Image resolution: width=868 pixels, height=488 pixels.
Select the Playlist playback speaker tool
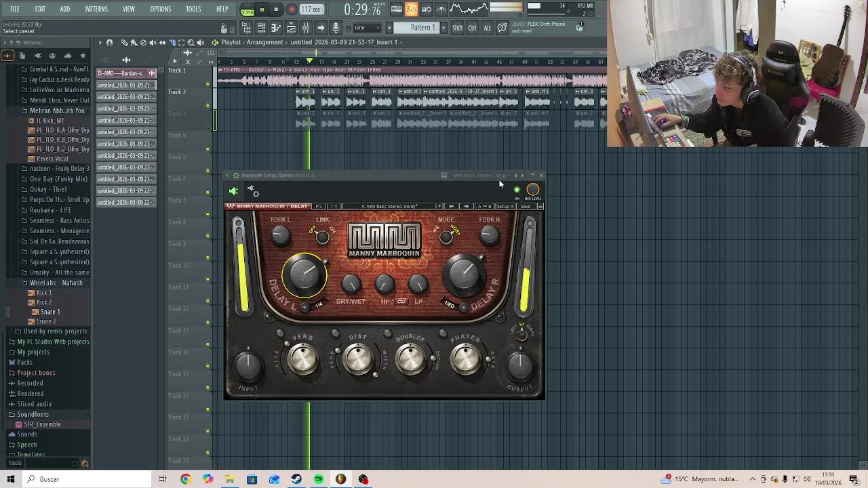point(200,43)
